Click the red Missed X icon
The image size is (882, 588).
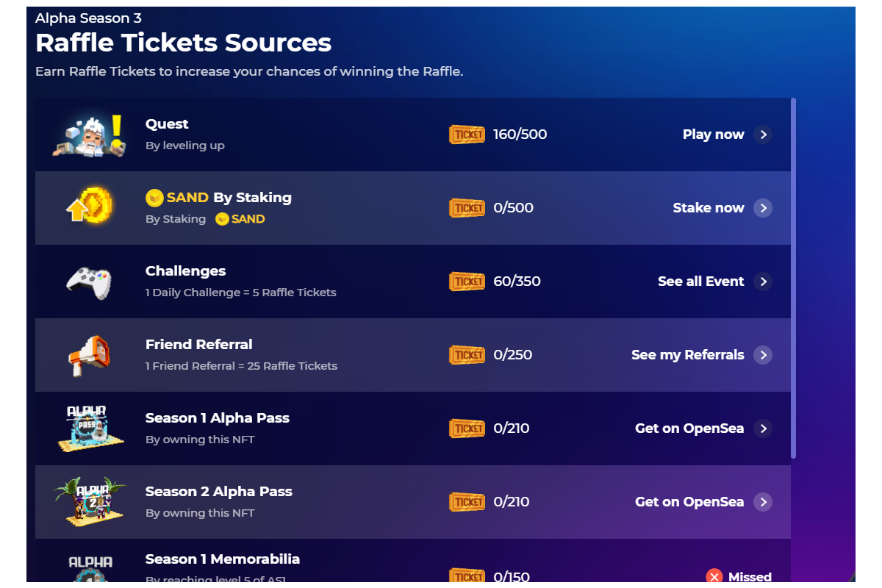(x=714, y=577)
